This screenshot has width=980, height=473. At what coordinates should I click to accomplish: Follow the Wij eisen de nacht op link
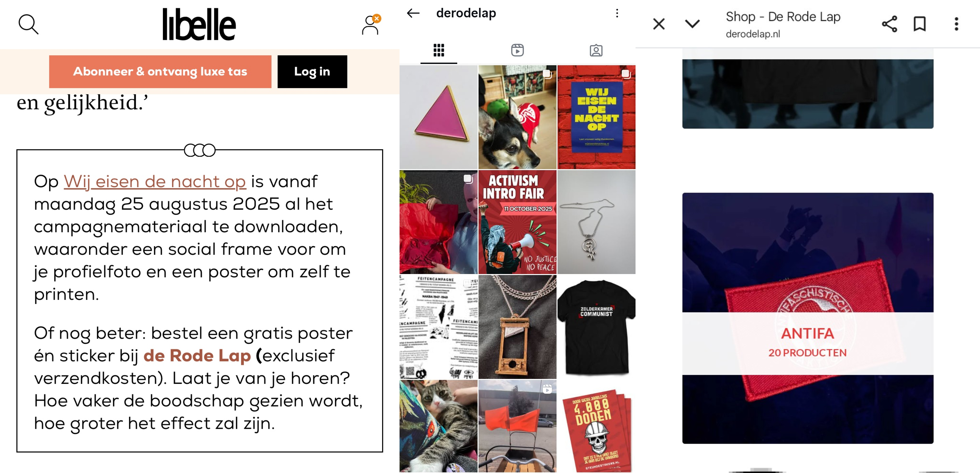154,182
